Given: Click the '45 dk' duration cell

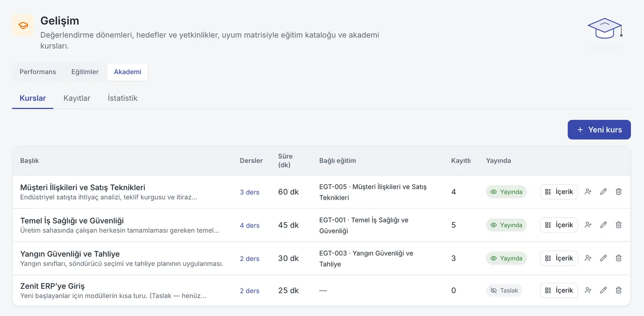Looking at the screenshot, I should point(288,225).
